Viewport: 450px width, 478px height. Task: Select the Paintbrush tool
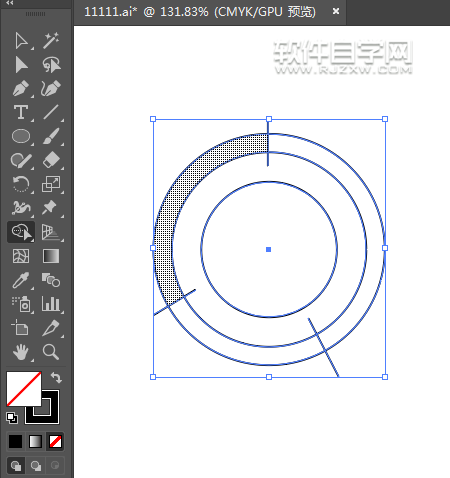click(x=51, y=136)
